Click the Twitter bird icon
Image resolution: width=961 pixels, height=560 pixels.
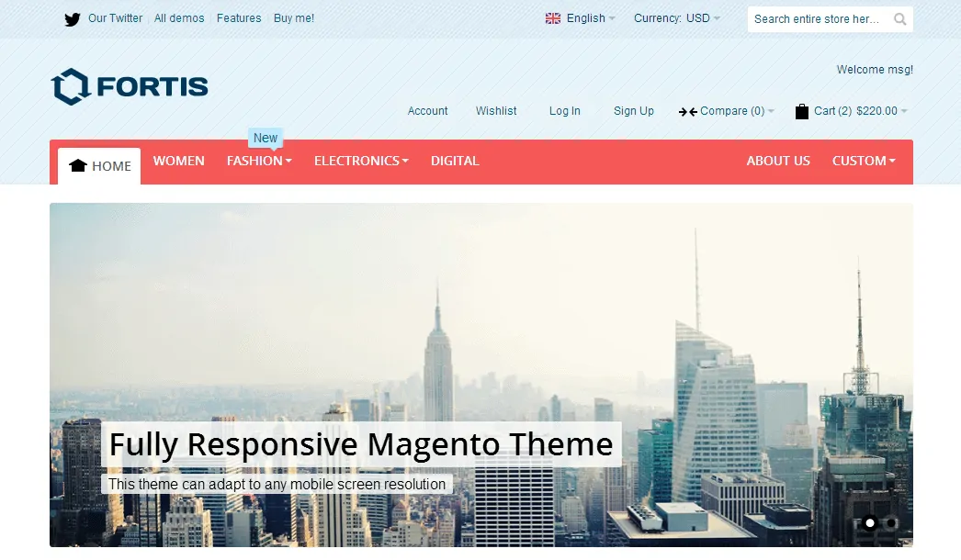[x=72, y=18]
